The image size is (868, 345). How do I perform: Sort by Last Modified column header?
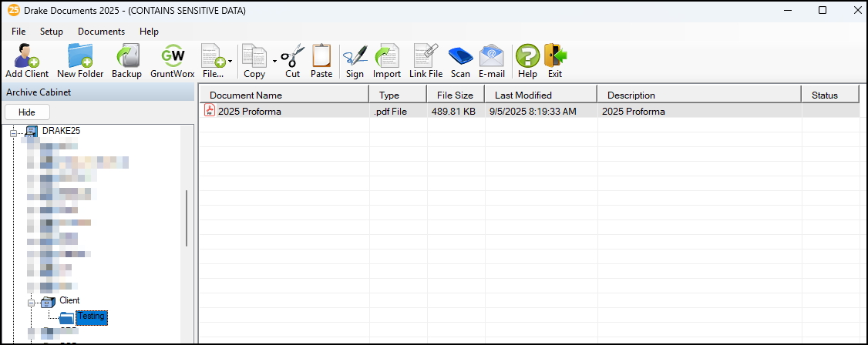coord(540,95)
